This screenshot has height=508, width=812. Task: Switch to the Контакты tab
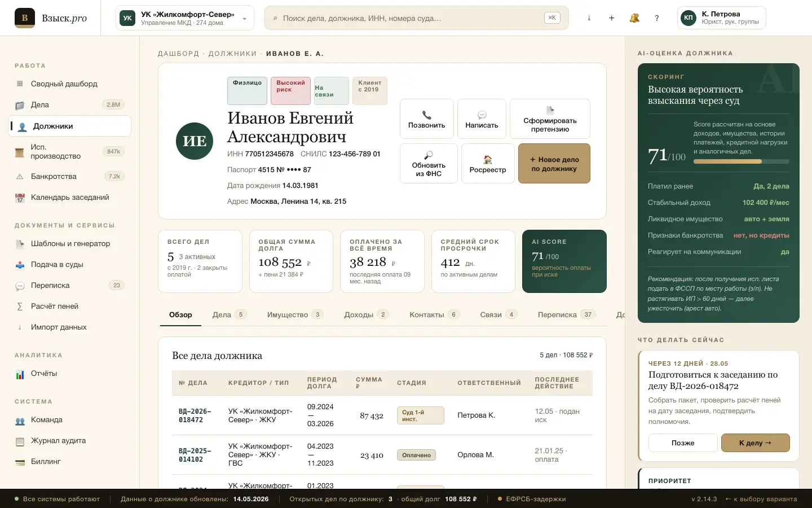pyautogui.click(x=434, y=314)
